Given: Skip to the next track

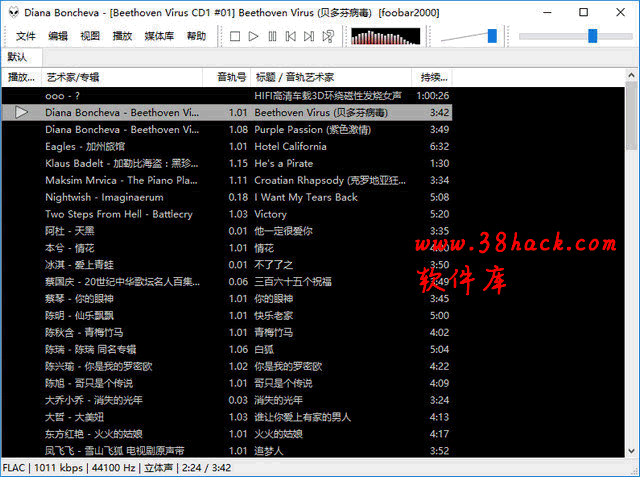Looking at the screenshot, I should click(x=309, y=36).
